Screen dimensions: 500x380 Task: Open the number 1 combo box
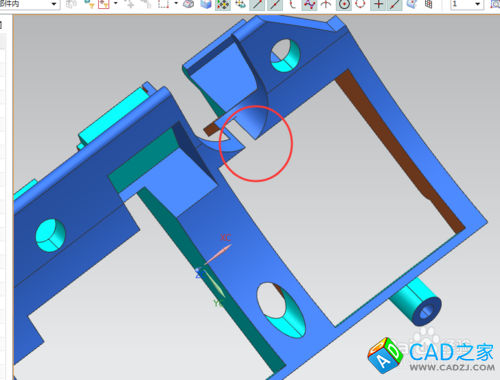point(467,4)
